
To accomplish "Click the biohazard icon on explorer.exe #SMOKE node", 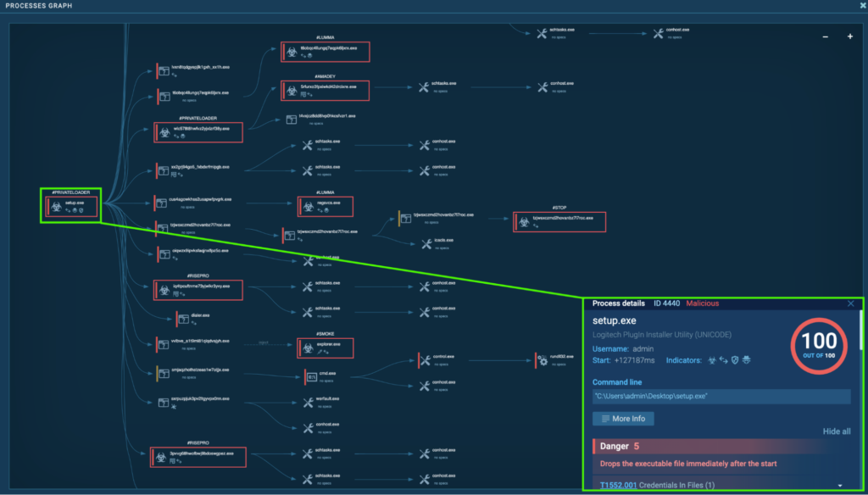I will click(x=309, y=347).
